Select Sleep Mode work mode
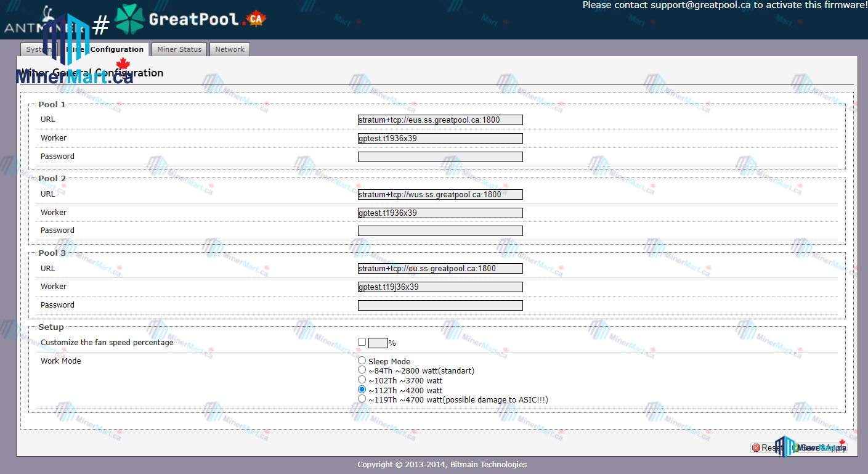Screen dimensions: 868x474 362,361
